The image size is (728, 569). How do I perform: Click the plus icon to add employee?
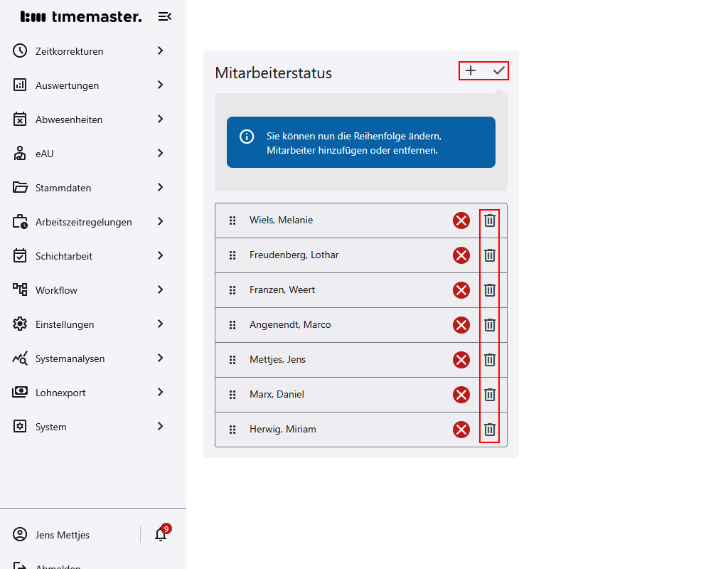point(471,70)
